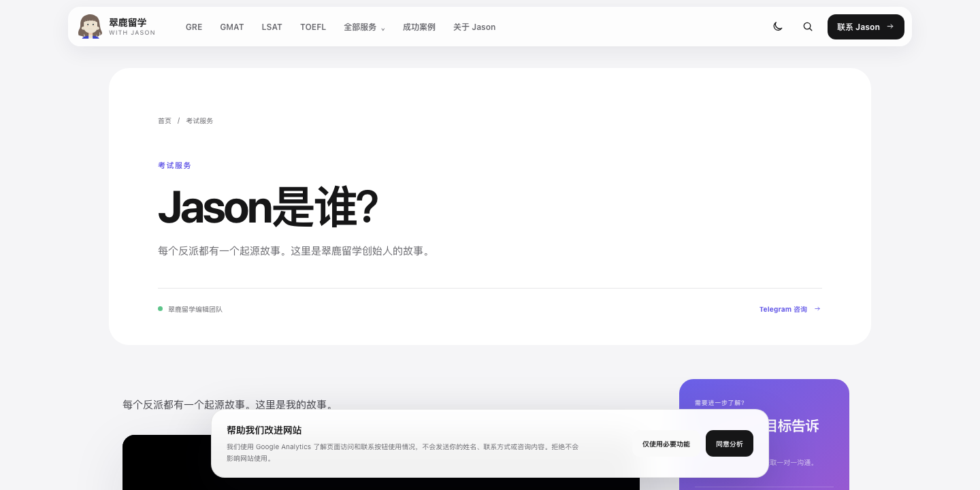Image resolution: width=980 pixels, height=490 pixels.
Task: Click the 翠鹿留学 site name text
Action: [128, 22]
